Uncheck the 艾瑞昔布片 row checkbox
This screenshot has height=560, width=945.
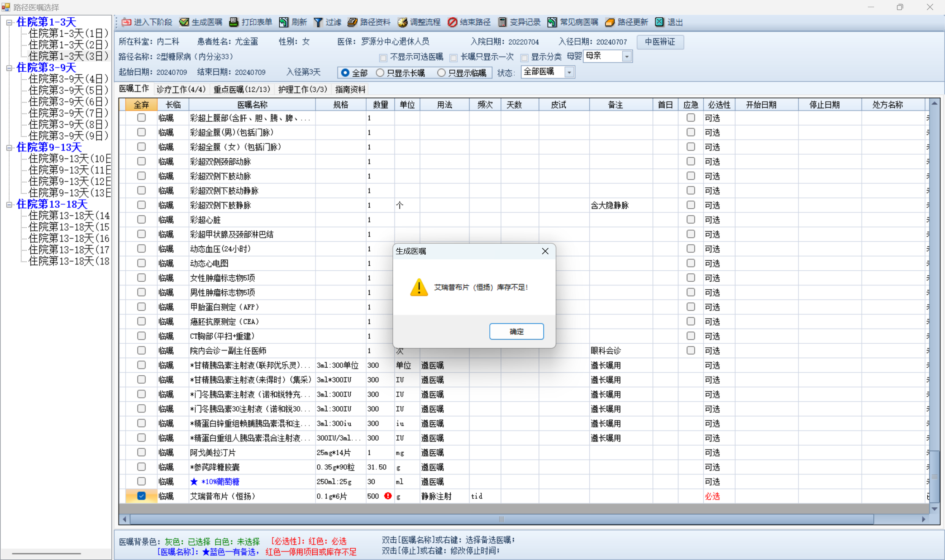pyautogui.click(x=141, y=496)
